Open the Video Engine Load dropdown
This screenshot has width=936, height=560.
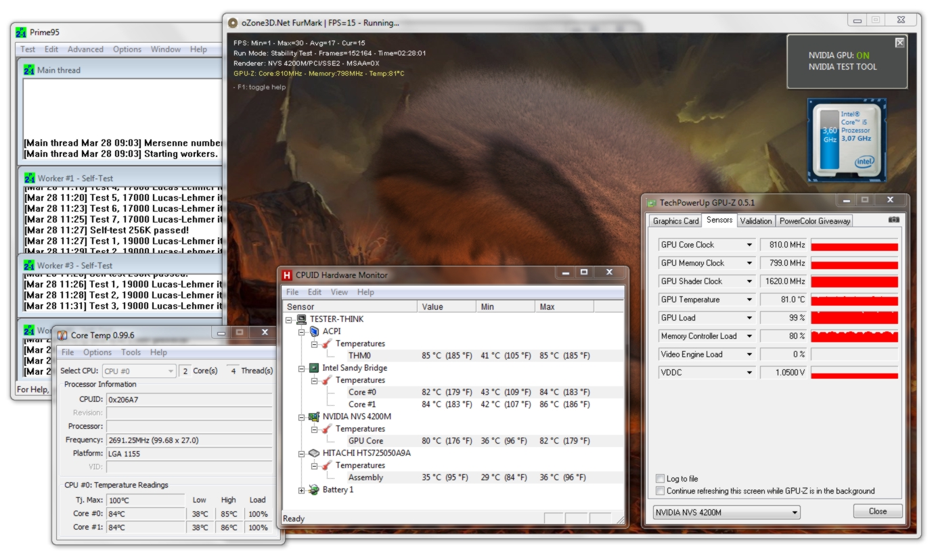click(x=749, y=354)
